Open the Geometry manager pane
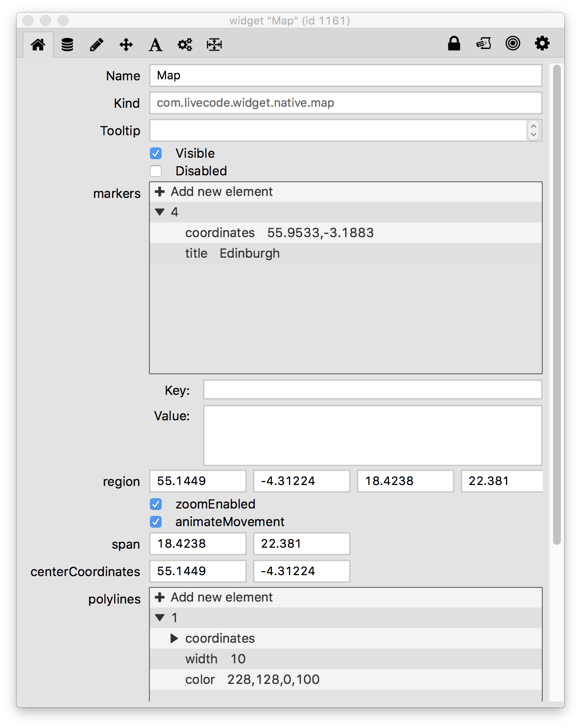 [214, 45]
